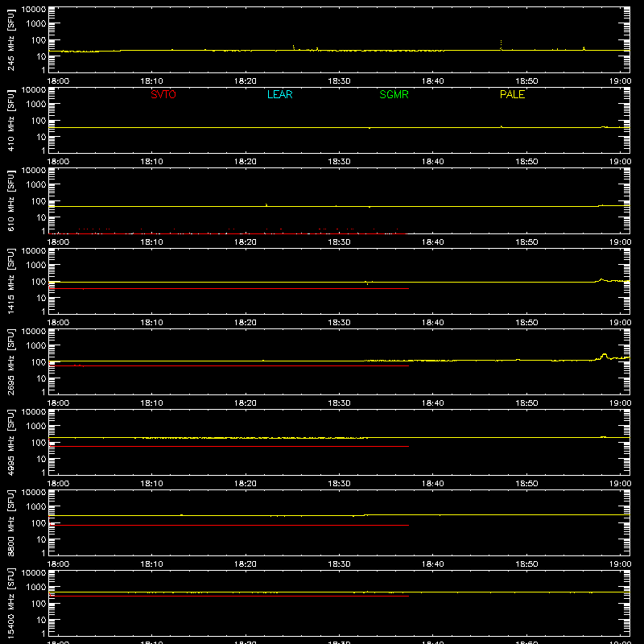Screen dimensions: 644x644
Task: Click 18:30 tick under the 245 MHz panel
Action: tap(339, 81)
